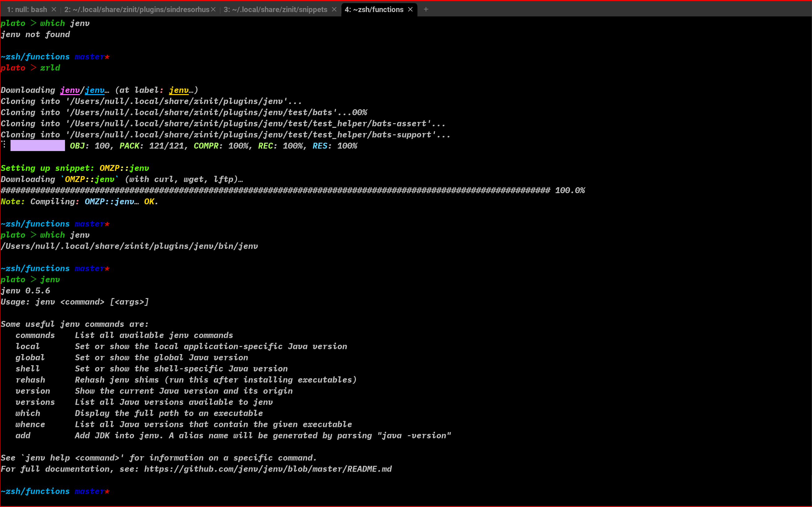Click the 'jenv 0.5.6' version line
Viewport: 812px width, 507px height.
coord(25,291)
